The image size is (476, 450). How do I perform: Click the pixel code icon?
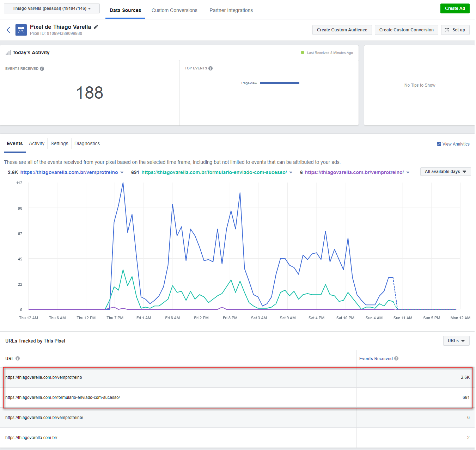pyautogui.click(x=21, y=30)
